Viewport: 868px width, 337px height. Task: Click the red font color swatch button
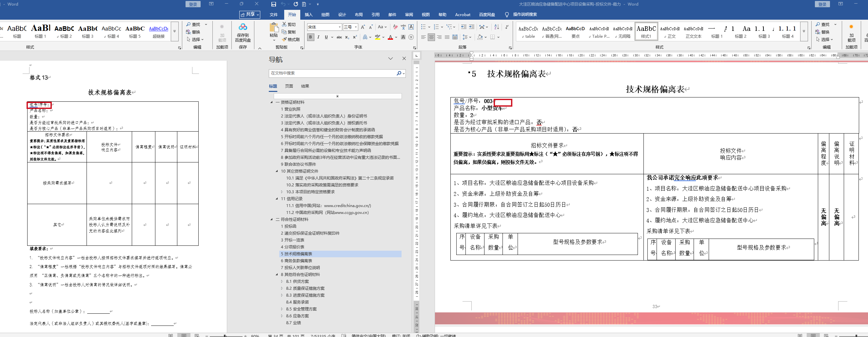click(x=390, y=37)
